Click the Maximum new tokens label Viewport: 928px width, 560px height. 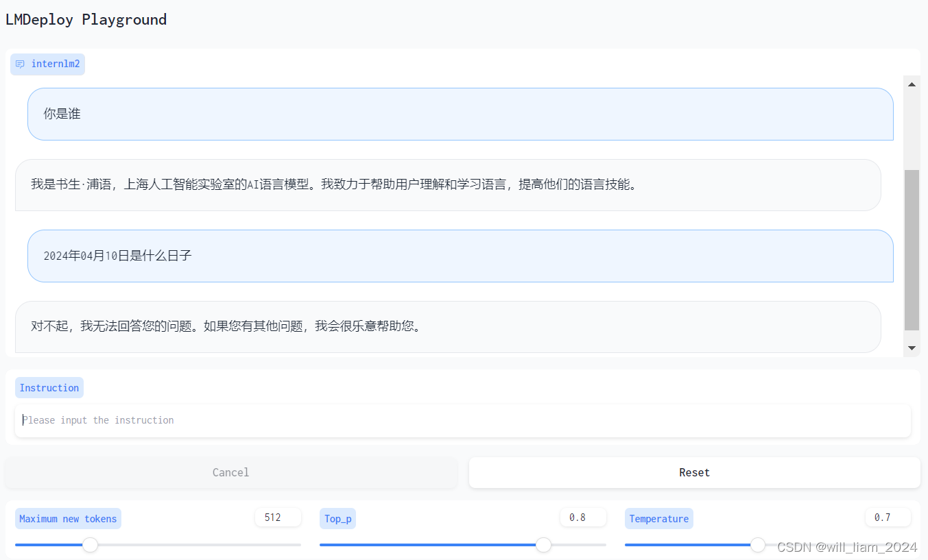pyautogui.click(x=68, y=519)
